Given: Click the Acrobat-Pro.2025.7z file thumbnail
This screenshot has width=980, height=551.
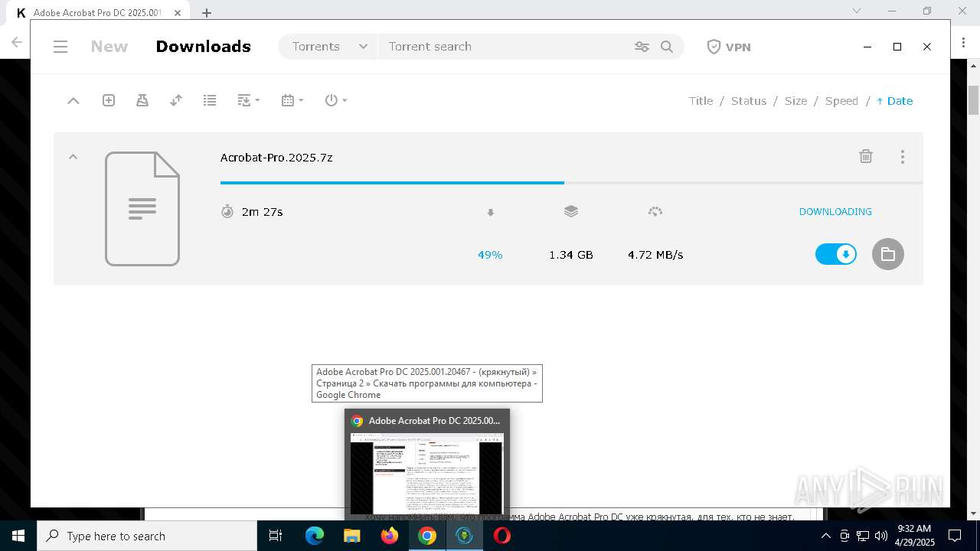Looking at the screenshot, I should click(x=142, y=209).
